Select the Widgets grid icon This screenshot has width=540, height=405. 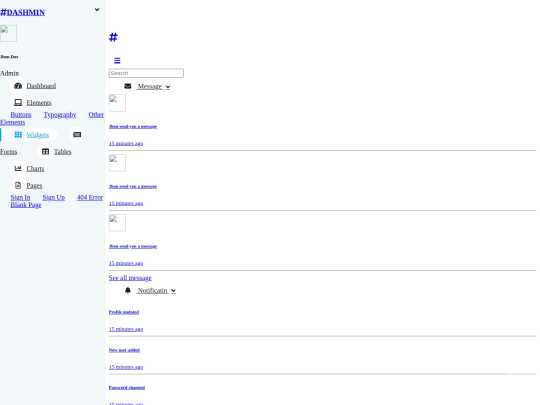tap(18, 135)
